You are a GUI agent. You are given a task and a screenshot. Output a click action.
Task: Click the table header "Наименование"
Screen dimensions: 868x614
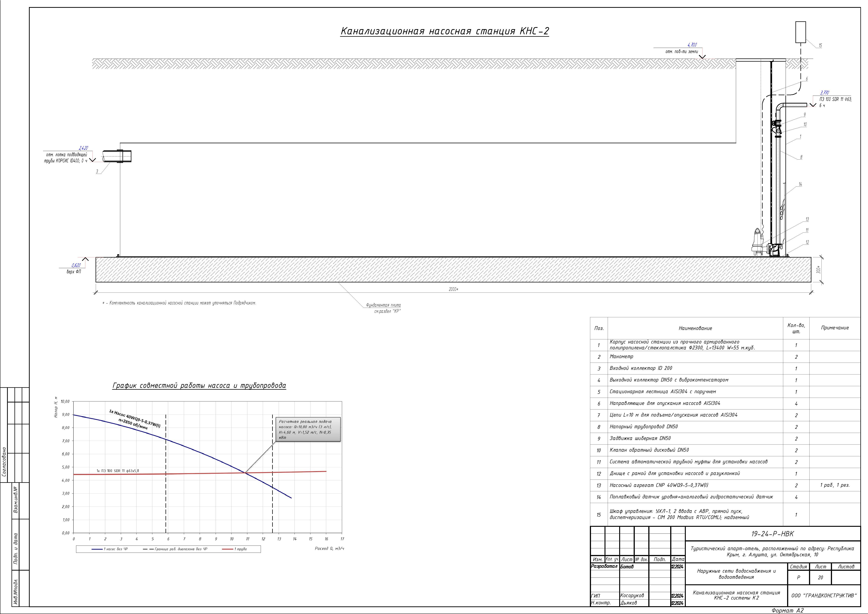pos(695,329)
